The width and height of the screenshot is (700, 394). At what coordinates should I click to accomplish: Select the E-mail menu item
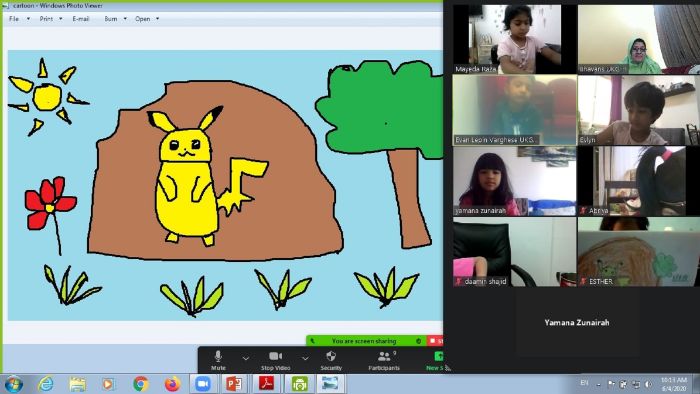pos(81,19)
